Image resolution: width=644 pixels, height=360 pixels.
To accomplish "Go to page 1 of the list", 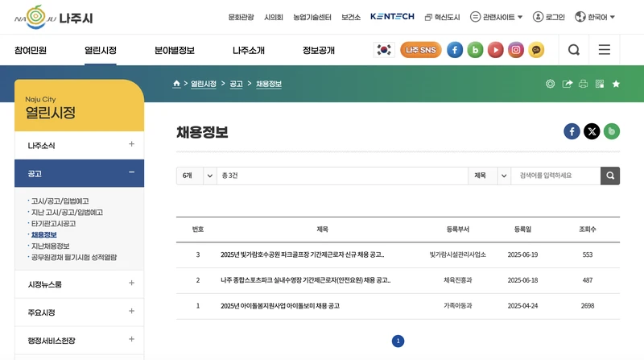I will pos(398,341).
